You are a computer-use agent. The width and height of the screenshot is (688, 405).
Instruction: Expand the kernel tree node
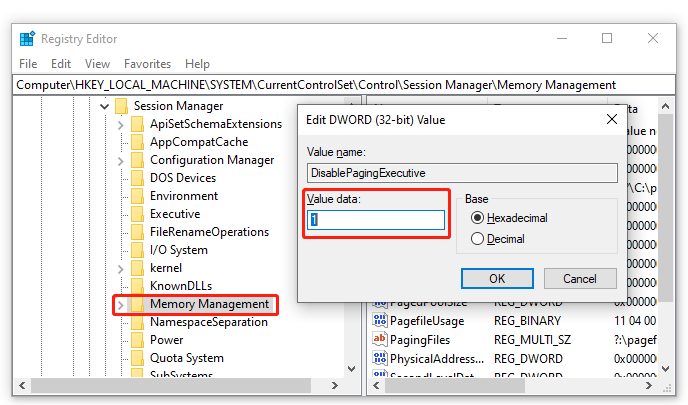pyautogui.click(x=121, y=269)
